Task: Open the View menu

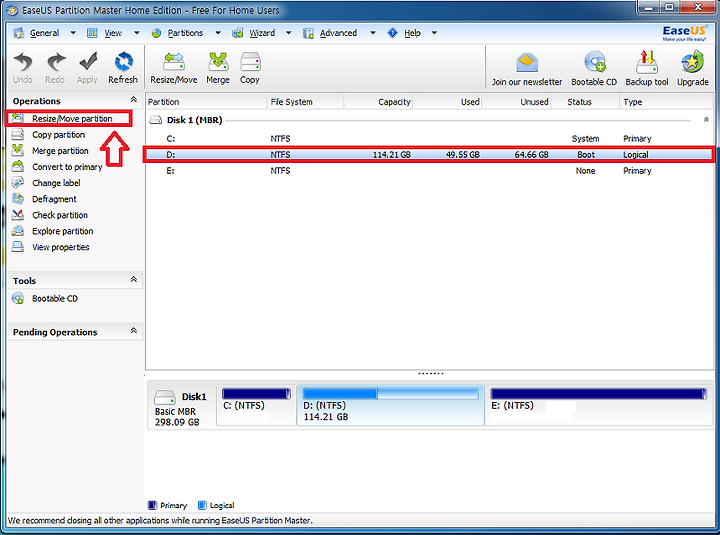Action: (x=113, y=33)
